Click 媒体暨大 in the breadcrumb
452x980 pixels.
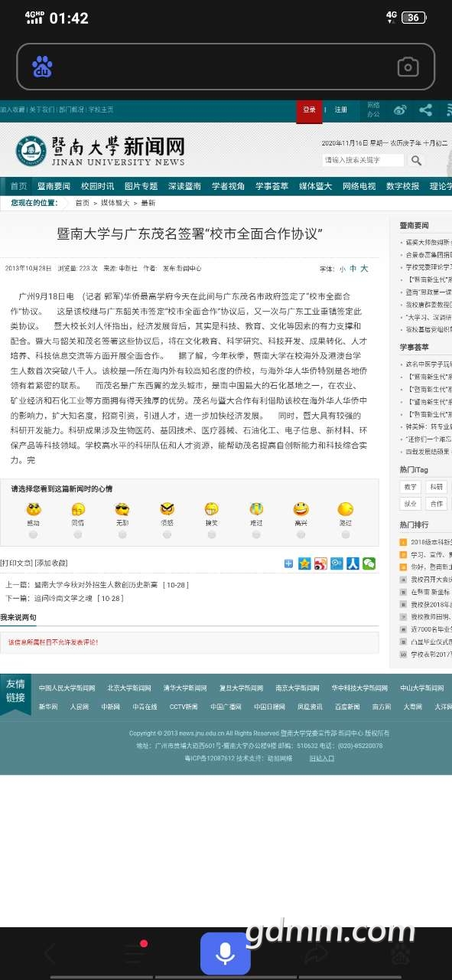coord(114,203)
